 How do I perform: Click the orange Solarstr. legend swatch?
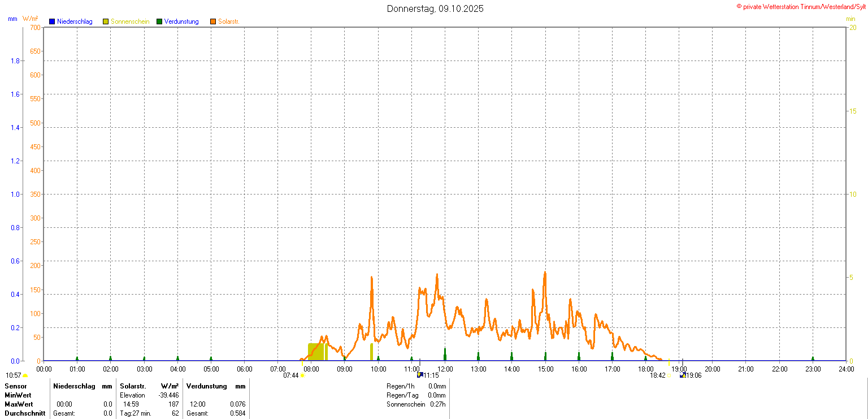pyautogui.click(x=213, y=21)
